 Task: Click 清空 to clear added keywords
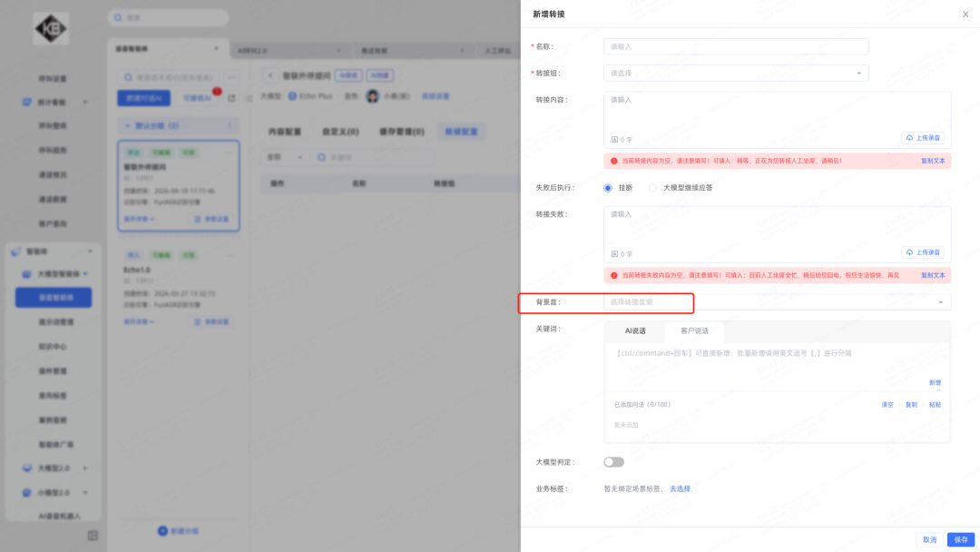(887, 405)
